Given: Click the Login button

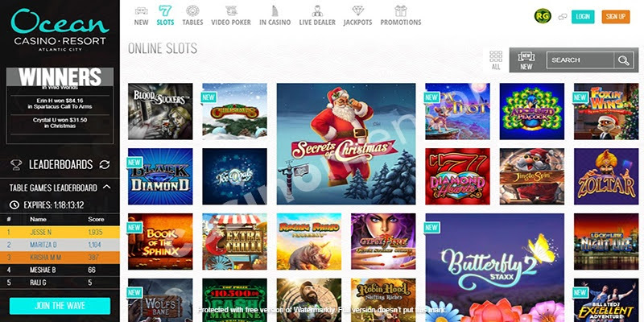Looking at the screenshot, I should (x=583, y=17).
